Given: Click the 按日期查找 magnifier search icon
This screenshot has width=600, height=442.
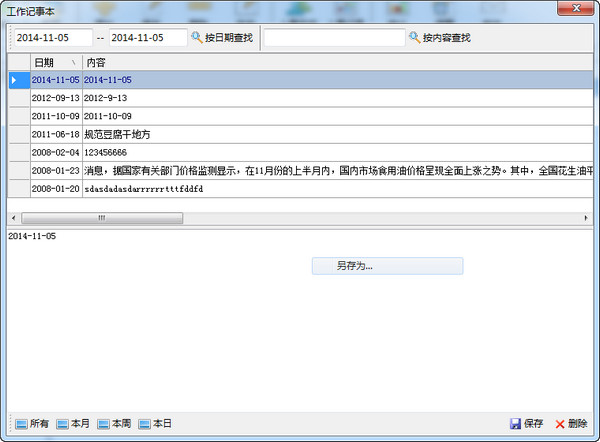Looking at the screenshot, I should pyautogui.click(x=196, y=37).
